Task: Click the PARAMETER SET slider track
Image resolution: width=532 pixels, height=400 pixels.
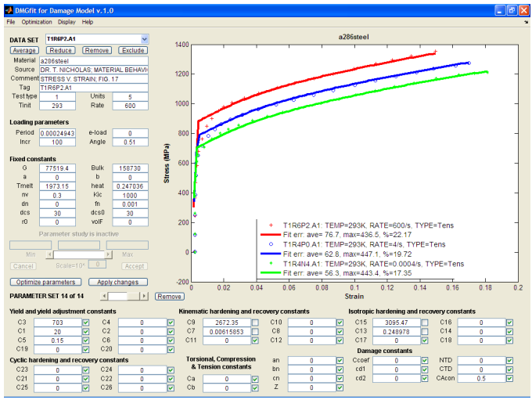Action: [135, 297]
